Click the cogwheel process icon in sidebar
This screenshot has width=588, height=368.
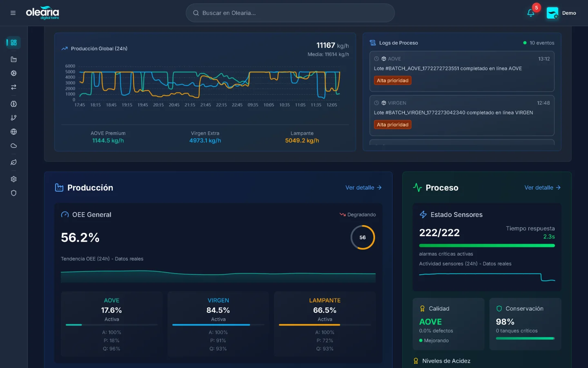pyautogui.click(x=13, y=73)
